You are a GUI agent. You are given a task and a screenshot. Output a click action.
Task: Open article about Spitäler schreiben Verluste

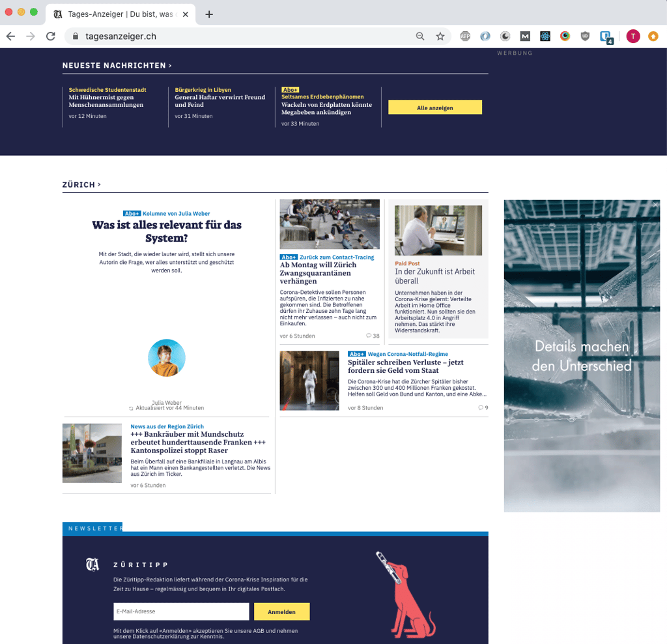click(x=405, y=366)
